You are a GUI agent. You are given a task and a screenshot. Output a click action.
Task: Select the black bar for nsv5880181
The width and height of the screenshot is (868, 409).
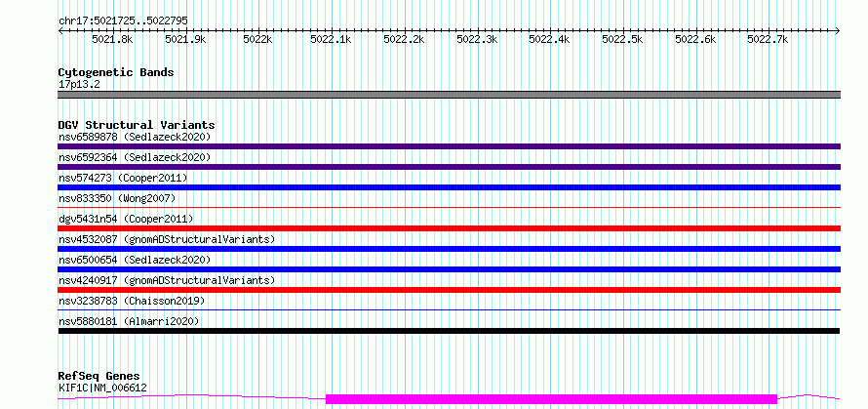(x=449, y=331)
